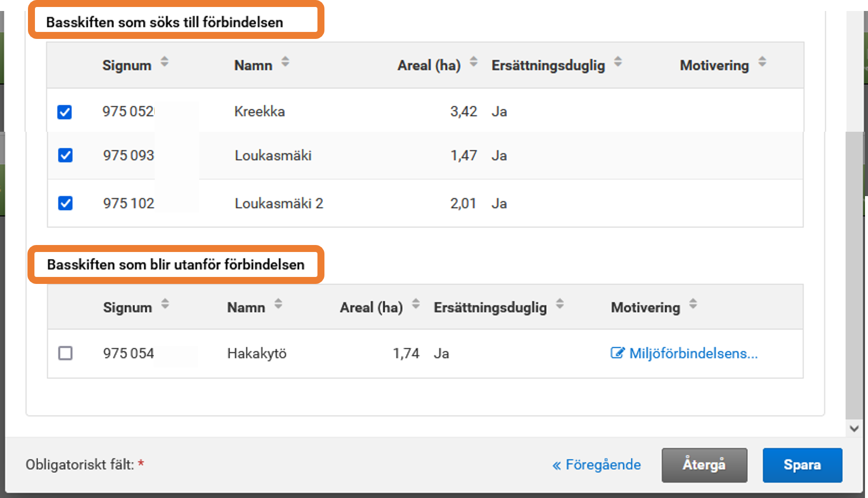Check the Hakakytö parcel checkbox
Image resolution: width=868 pixels, height=498 pixels.
(65, 353)
